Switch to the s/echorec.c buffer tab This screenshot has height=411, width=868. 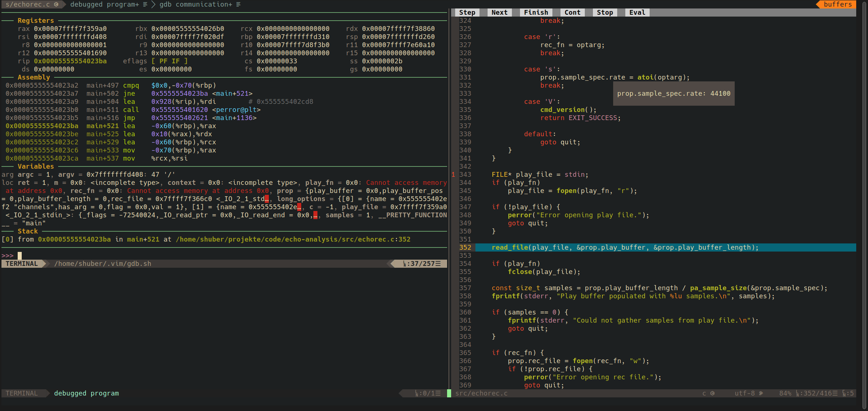tap(32, 4)
